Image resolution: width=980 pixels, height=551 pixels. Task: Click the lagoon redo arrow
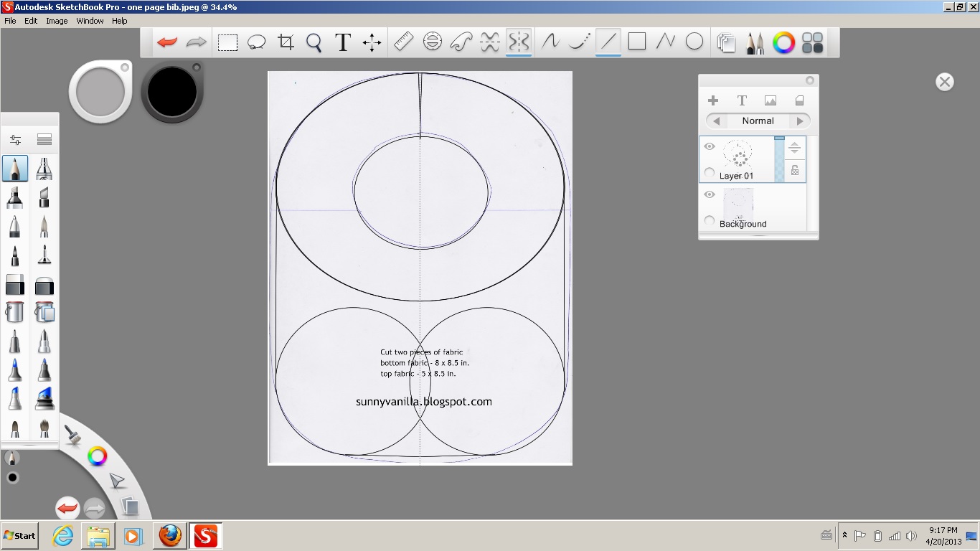pyautogui.click(x=95, y=509)
